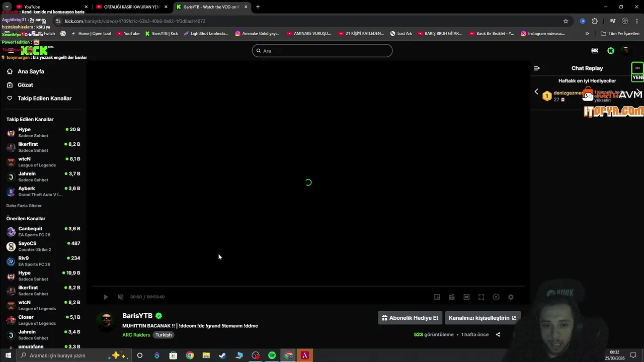Click the Kick search field 'Ara'
644x362 pixels.
[x=322, y=51]
